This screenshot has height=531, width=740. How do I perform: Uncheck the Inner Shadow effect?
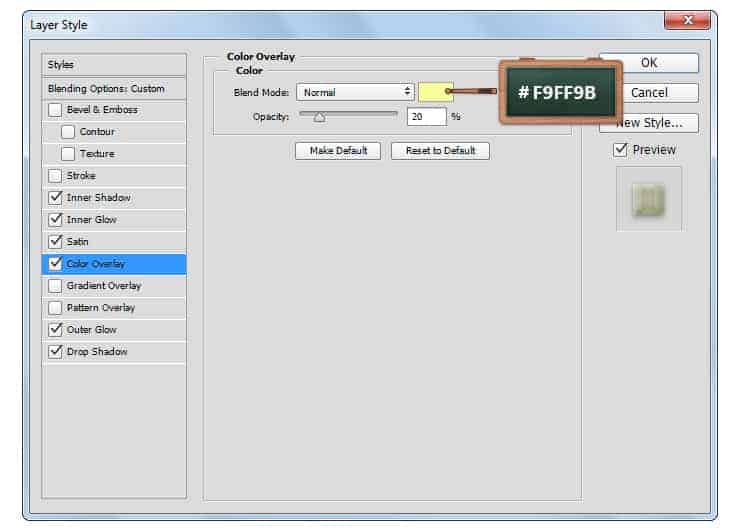pos(55,198)
